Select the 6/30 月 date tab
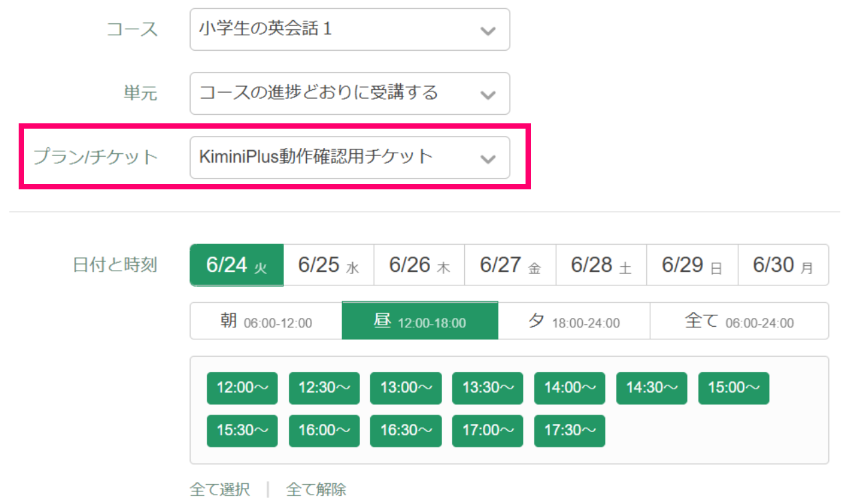855x504 pixels. 784,265
